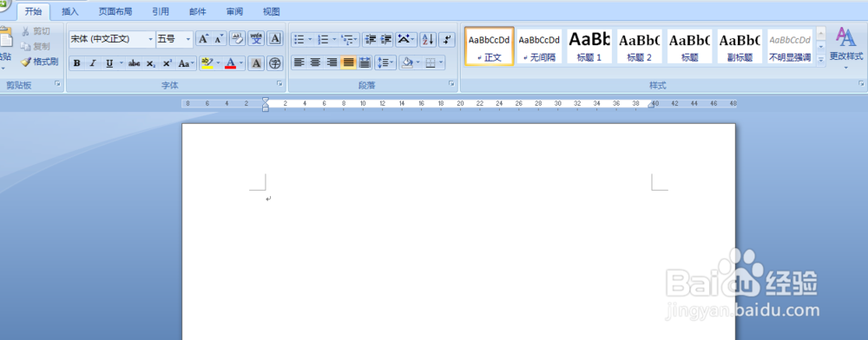Click the Copy (复制) button
868x340 pixels.
coord(36,47)
